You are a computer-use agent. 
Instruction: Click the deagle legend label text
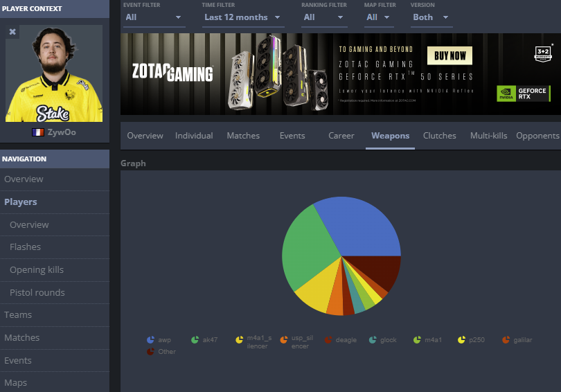[x=346, y=340]
